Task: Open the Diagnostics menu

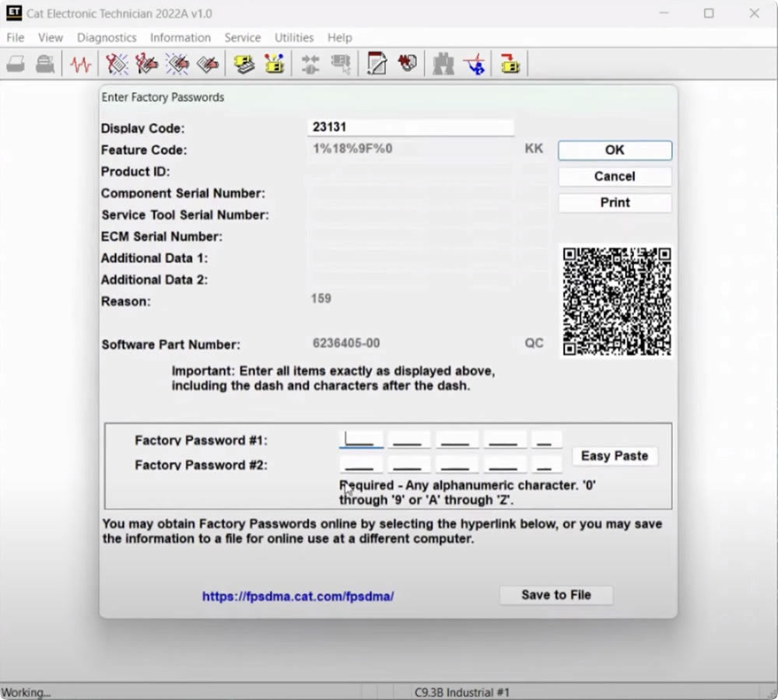Action: (x=107, y=37)
